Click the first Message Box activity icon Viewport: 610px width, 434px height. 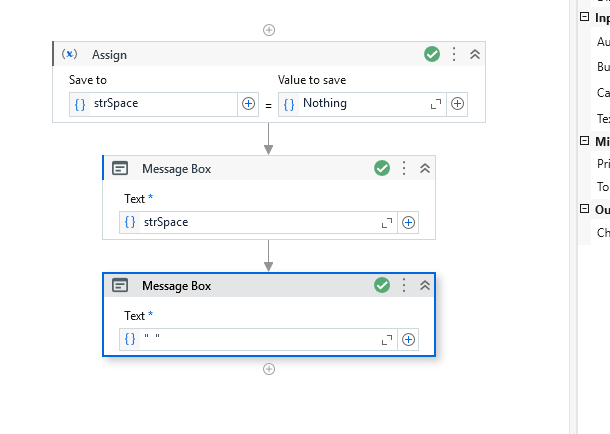(x=120, y=169)
